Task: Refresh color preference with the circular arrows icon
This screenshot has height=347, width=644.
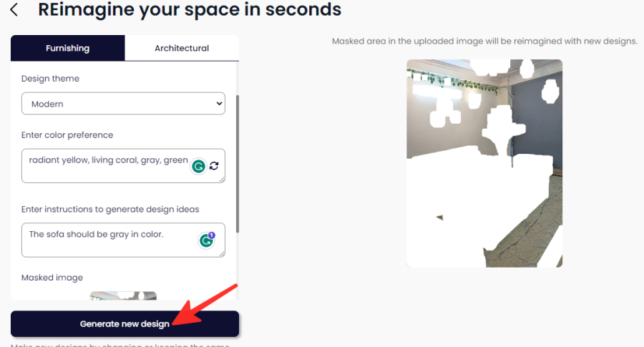Action: tap(214, 166)
